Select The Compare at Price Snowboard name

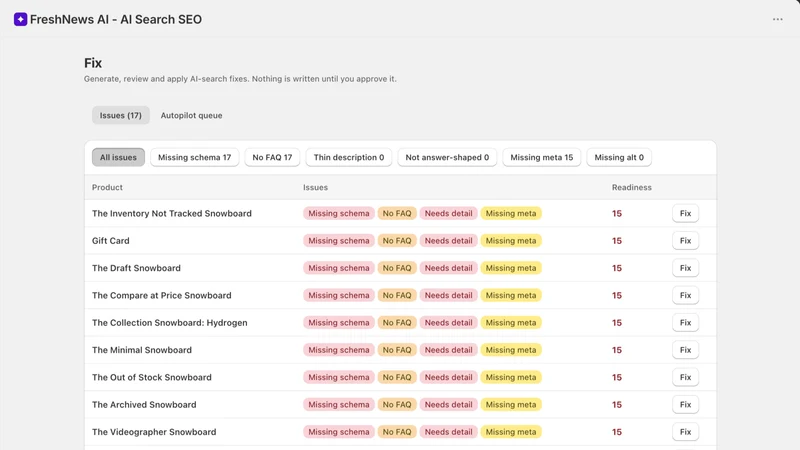(162, 295)
